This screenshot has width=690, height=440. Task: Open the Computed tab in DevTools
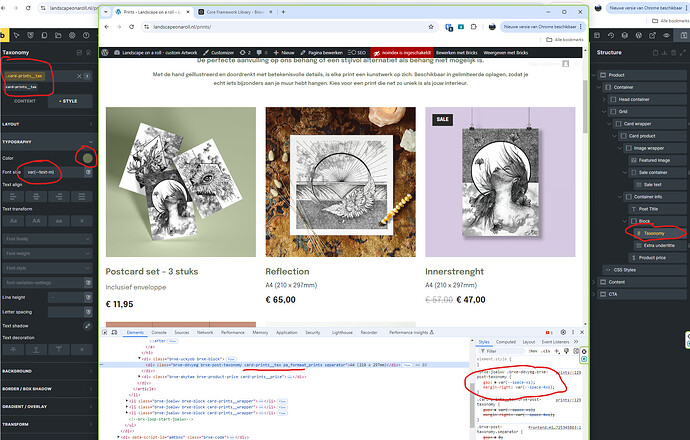tap(506, 342)
